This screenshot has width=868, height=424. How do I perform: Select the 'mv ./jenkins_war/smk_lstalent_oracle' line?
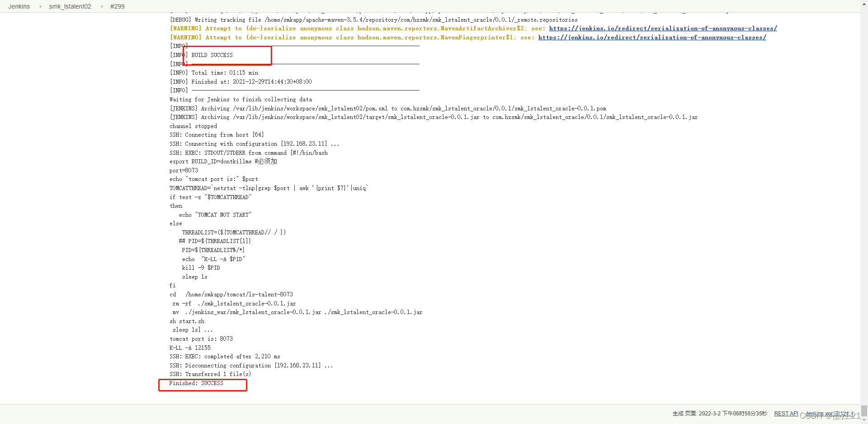pos(297,312)
